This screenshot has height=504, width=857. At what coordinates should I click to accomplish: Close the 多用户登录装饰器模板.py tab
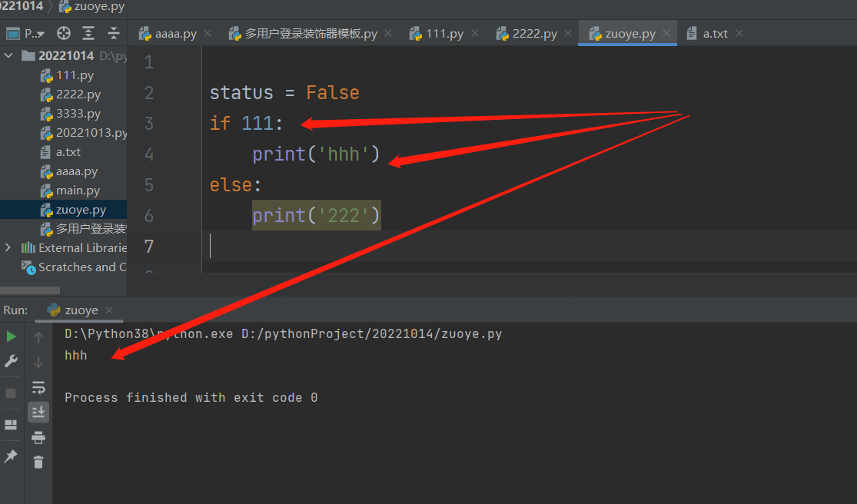pyautogui.click(x=388, y=33)
